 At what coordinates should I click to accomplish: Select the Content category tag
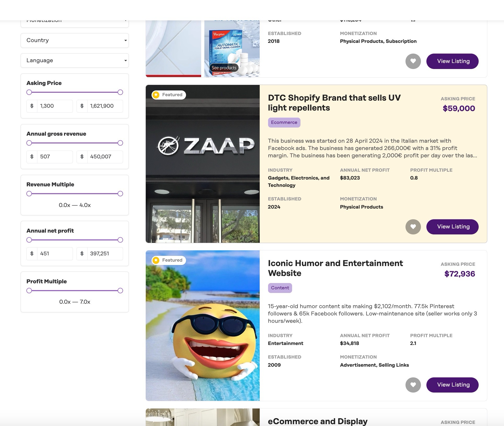(280, 288)
